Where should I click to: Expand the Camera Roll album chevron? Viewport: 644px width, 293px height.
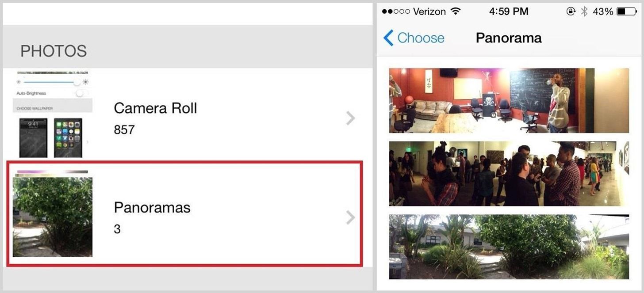(x=350, y=118)
